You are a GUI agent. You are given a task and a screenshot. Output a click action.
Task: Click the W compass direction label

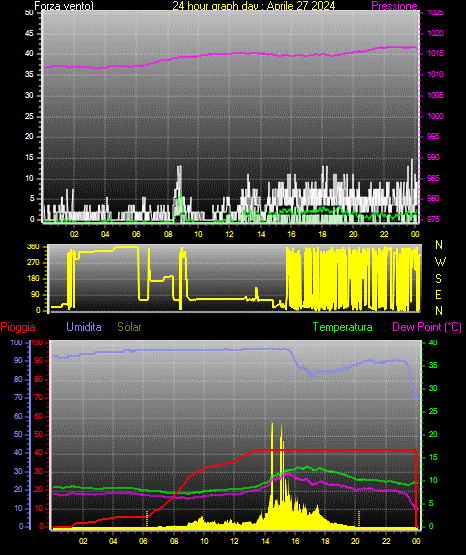pyautogui.click(x=440, y=262)
